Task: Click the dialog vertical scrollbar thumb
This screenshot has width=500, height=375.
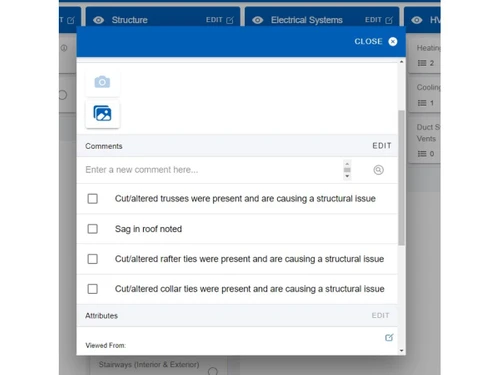Action: pyautogui.click(x=401, y=178)
